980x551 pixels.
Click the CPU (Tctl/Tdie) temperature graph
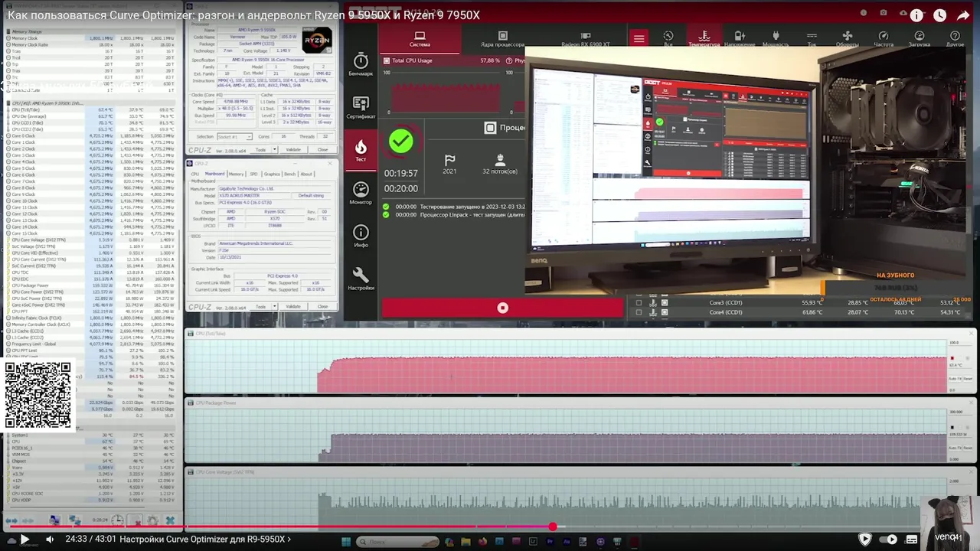(x=567, y=366)
